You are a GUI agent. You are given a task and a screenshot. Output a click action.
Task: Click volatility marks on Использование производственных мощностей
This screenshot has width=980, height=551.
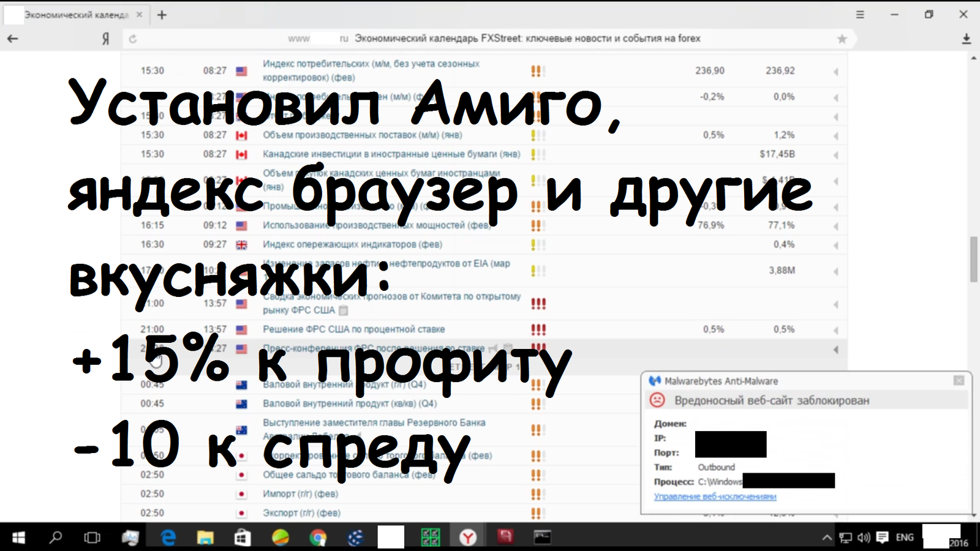pos(538,225)
